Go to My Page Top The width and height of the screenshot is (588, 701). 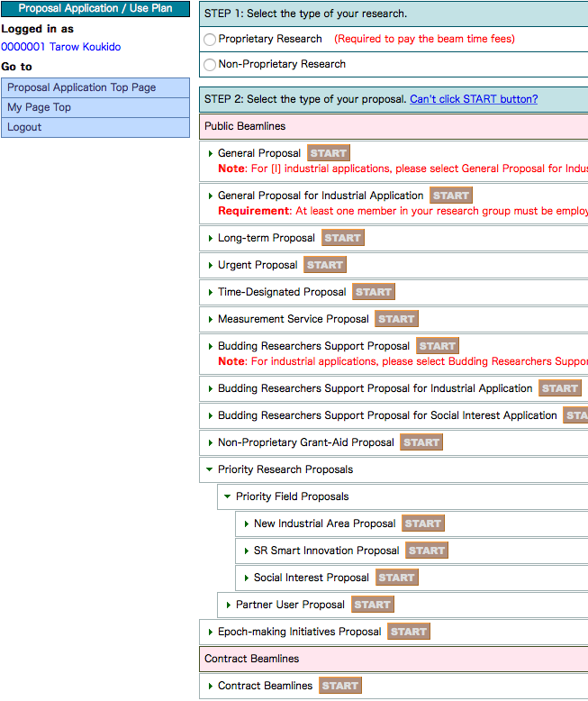pos(40,107)
